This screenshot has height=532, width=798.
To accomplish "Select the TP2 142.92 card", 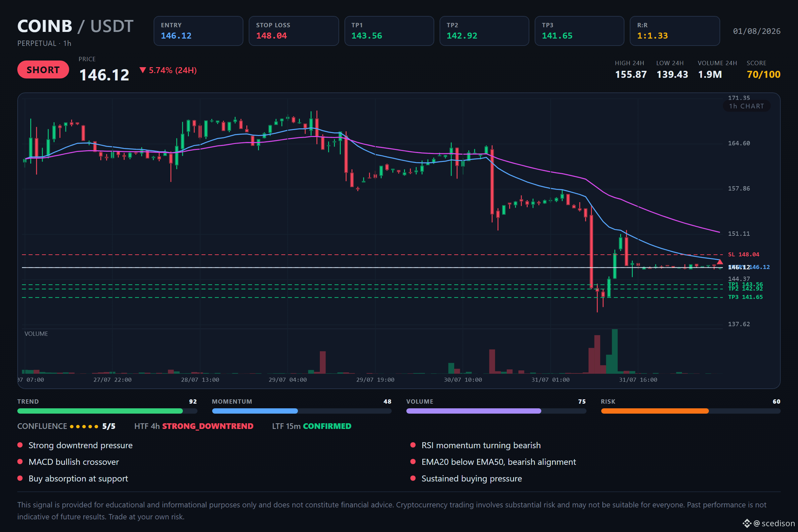I will 484,31.
